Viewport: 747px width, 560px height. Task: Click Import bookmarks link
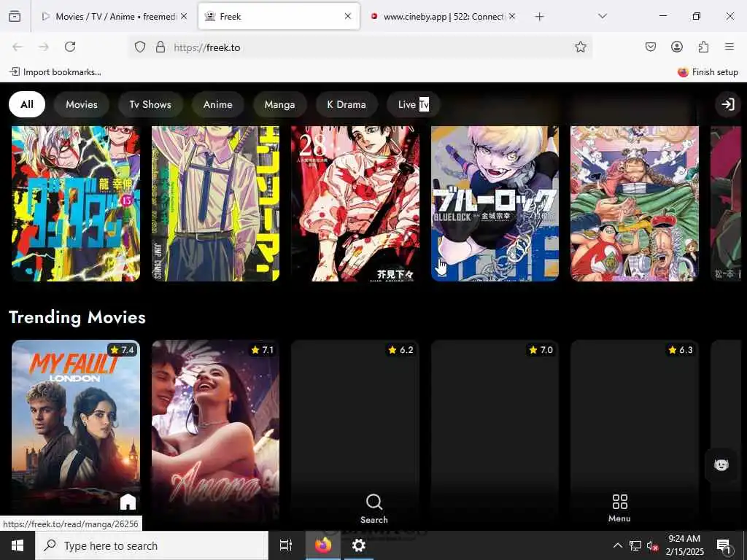55,72
